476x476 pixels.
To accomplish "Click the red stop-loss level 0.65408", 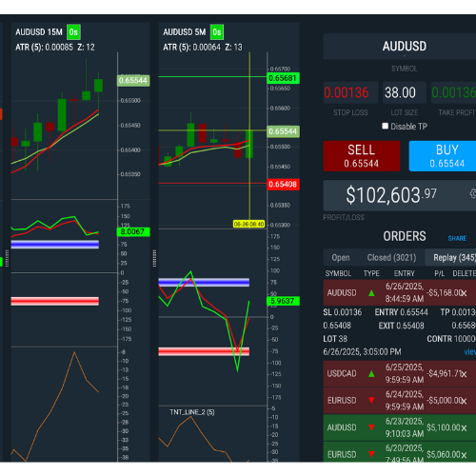I will (x=283, y=184).
